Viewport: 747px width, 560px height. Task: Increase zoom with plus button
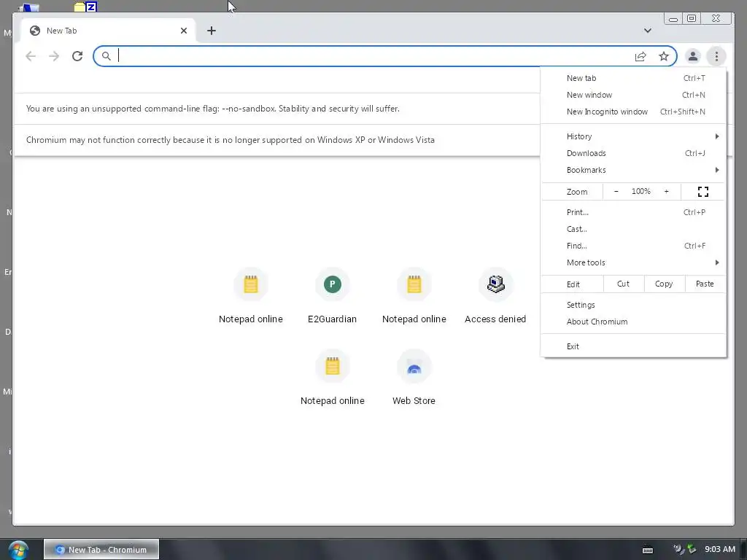tap(666, 192)
